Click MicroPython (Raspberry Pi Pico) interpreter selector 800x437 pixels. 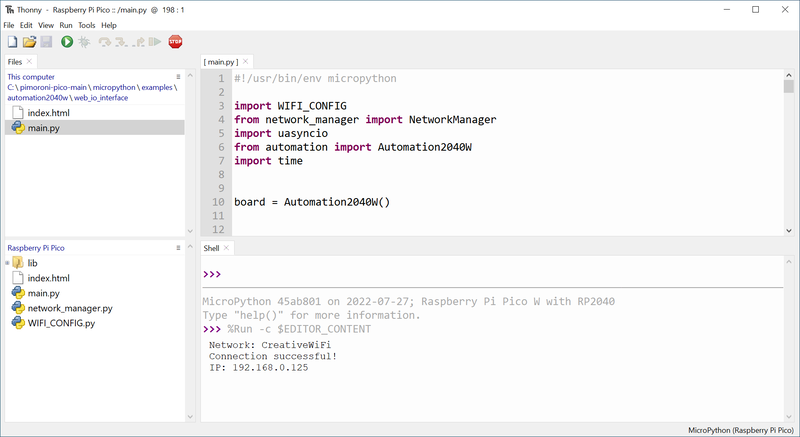740,429
